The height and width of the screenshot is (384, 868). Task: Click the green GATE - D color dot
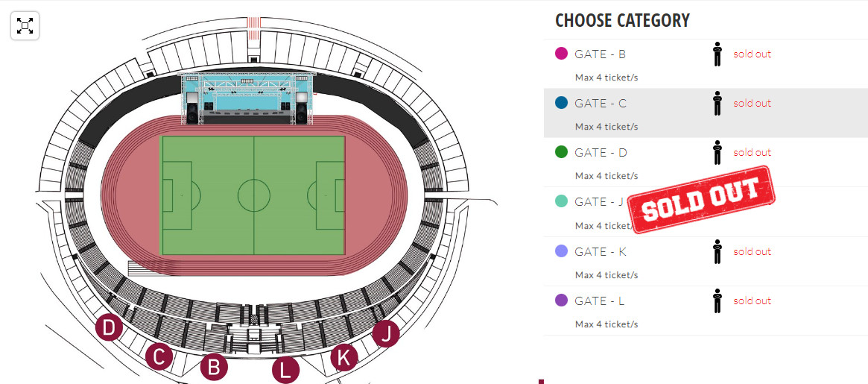[x=561, y=152]
